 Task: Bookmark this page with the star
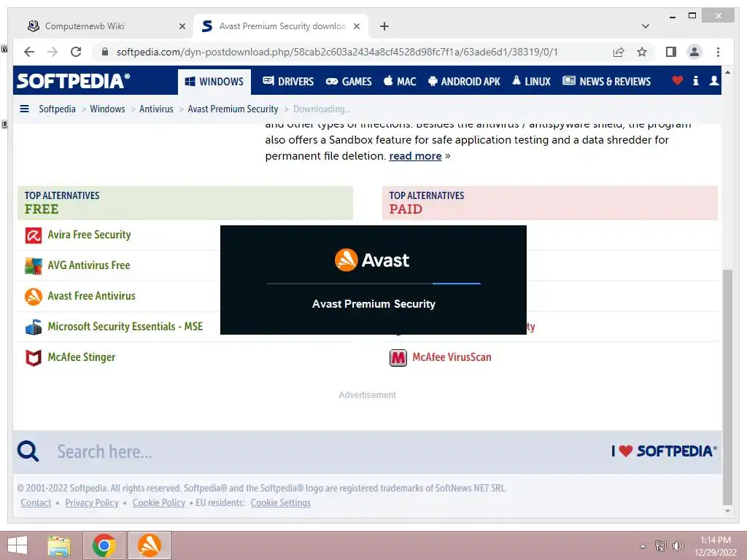pyautogui.click(x=642, y=52)
